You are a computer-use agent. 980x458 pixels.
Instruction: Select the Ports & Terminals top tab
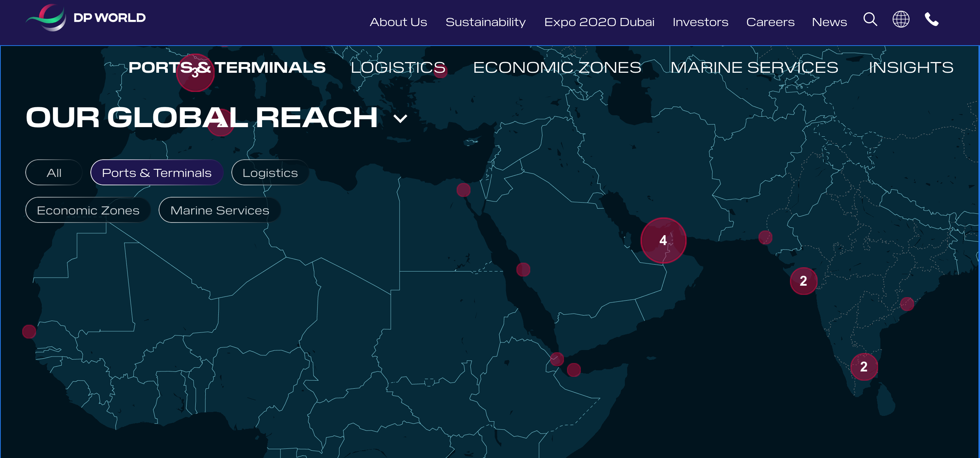point(227,68)
